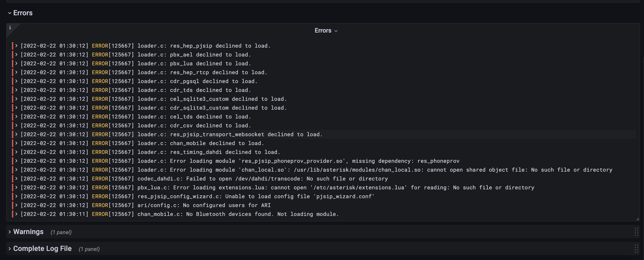Click the pbx_lua.c extensions.lua error line

coord(335,187)
